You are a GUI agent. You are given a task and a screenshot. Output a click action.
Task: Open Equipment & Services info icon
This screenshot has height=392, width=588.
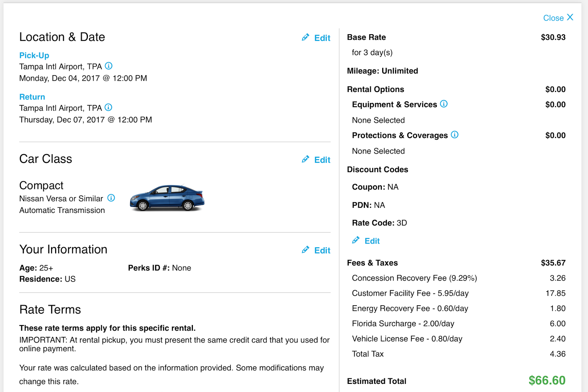tap(444, 104)
